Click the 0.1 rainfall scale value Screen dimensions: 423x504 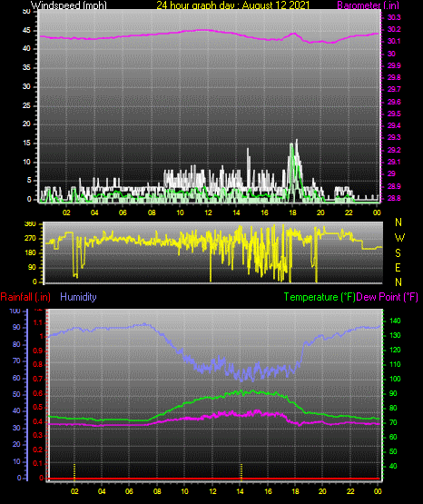[38, 463]
